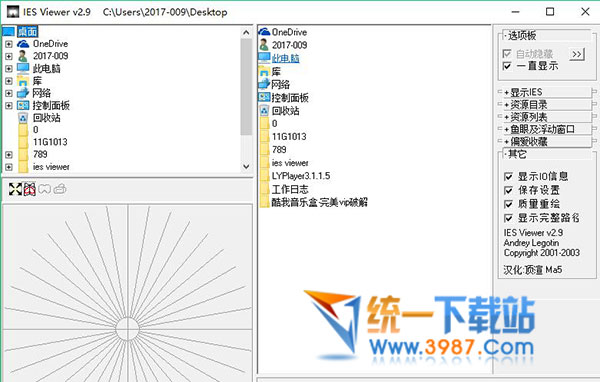This screenshot has height=382, width=600.
Task: Click OneDrive cloud icon in the folder tree
Action: [23, 44]
